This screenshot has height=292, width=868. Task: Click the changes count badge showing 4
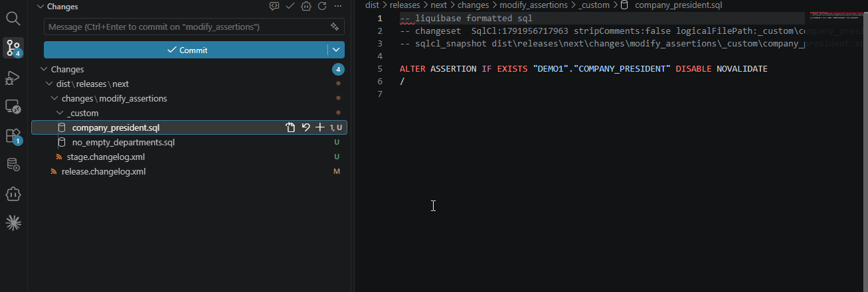click(338, 69)
